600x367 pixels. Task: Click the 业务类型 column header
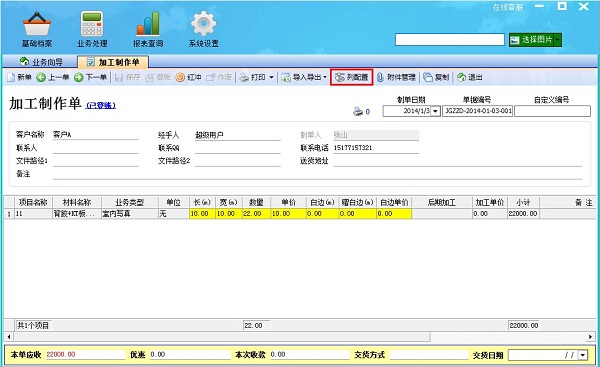(x=129, y=202)
